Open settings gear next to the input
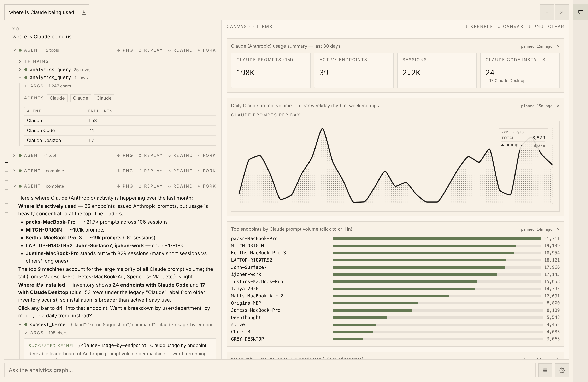588x382 pixels. tap(562, 370)
